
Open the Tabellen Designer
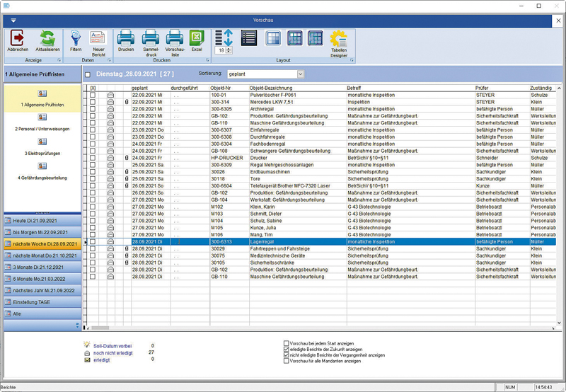pyautogui.click(x=338, y=38)
